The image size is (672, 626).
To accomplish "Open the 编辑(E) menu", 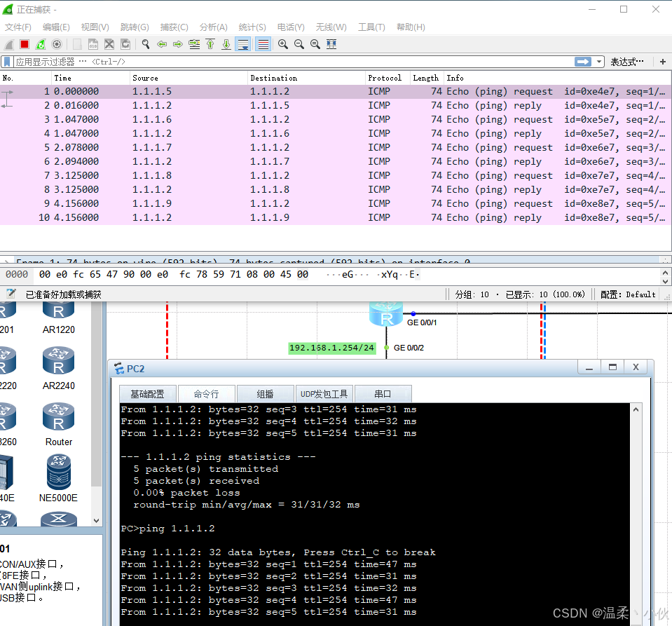I will (56, 27).
